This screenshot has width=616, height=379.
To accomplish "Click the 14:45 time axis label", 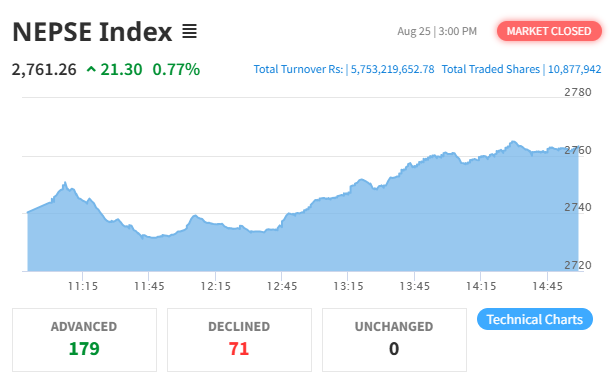I will pos(547,286).
